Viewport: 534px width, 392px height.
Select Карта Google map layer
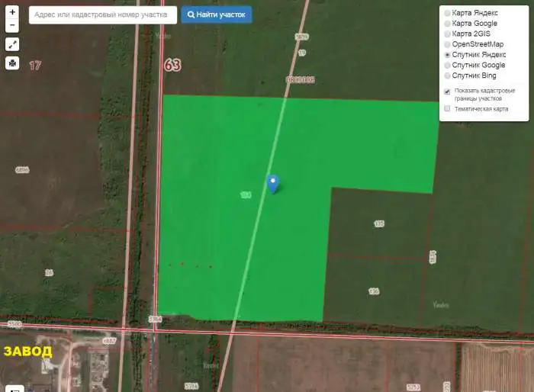(x=448, y=24)
